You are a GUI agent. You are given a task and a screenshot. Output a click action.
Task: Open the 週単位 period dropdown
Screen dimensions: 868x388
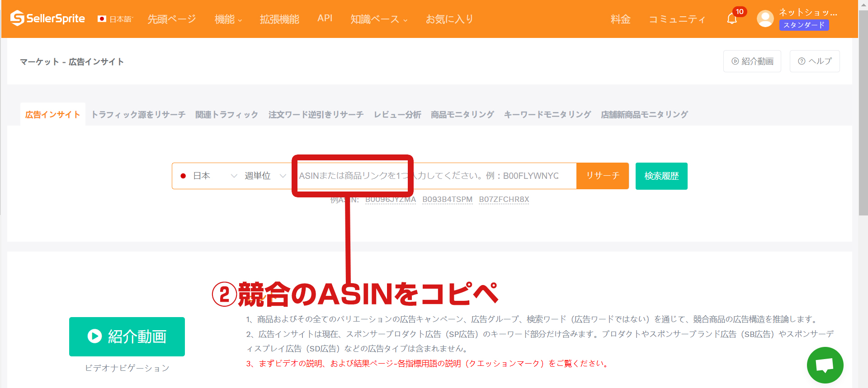[x=265, y=176]
